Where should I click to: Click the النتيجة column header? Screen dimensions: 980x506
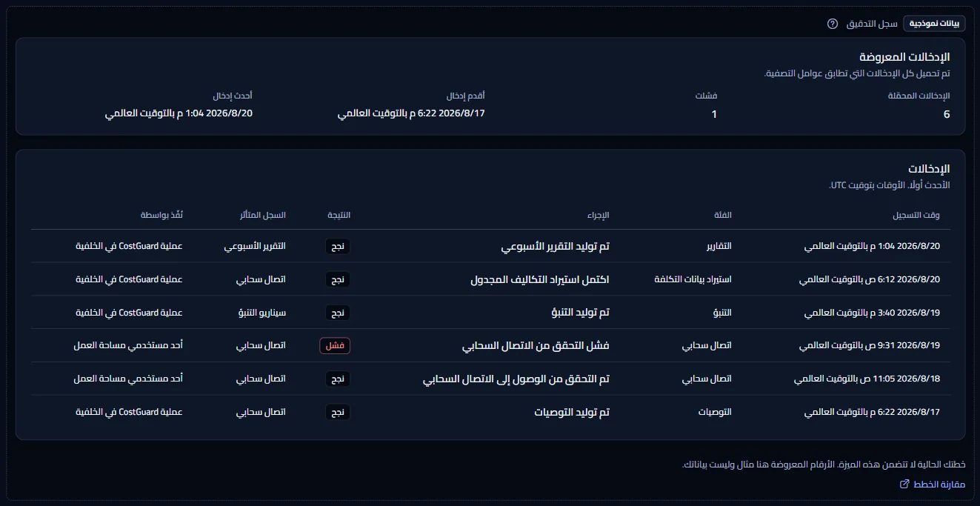(x=339, y=215)
